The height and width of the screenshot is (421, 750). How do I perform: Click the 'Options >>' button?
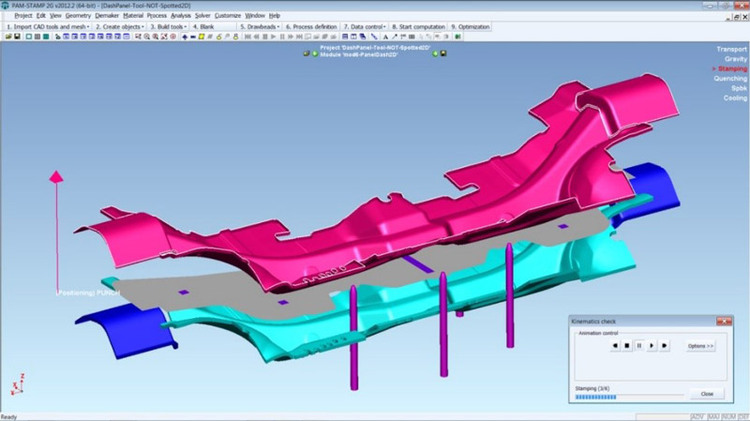click(x=701, y=346)
